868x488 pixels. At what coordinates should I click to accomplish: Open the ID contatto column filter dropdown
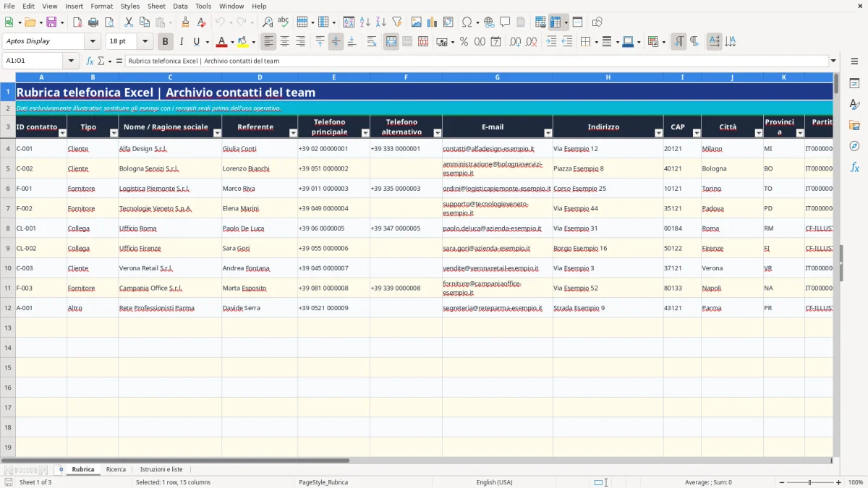62,133
